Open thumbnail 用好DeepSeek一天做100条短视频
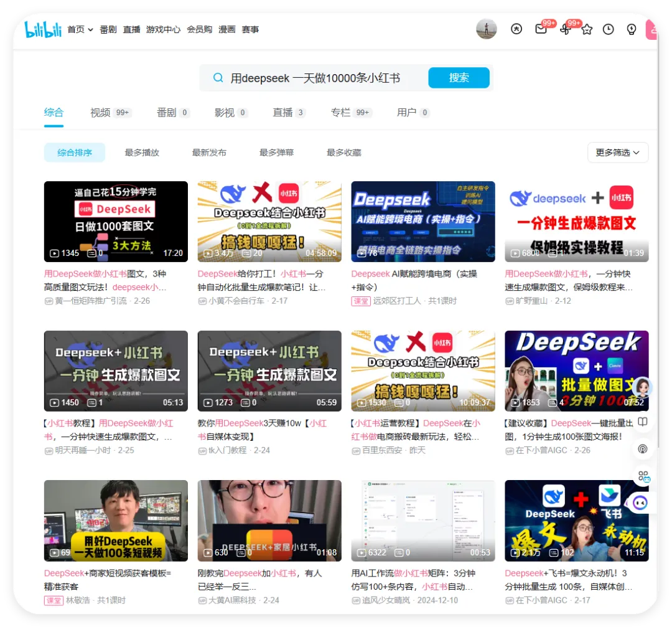Image resolution: width=672 pixels, height=627 pixels. 116,521
